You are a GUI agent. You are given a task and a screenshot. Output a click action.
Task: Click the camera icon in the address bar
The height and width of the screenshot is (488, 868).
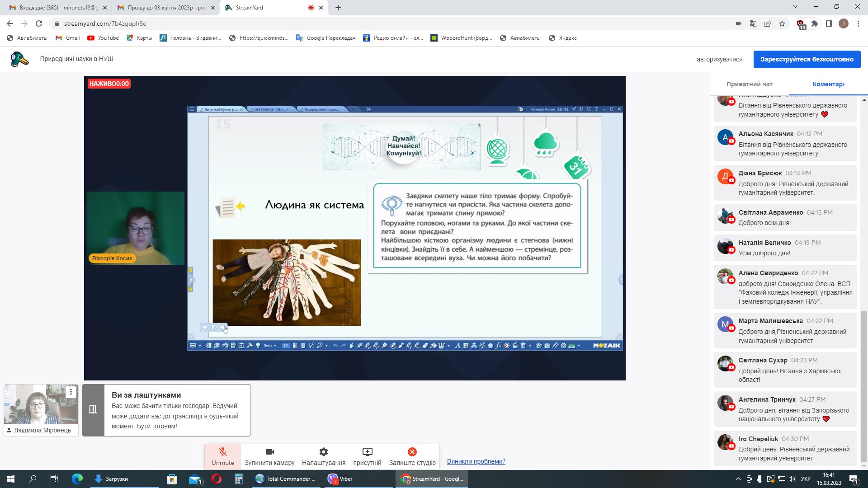pyautogui.click(x=739, y=23)
